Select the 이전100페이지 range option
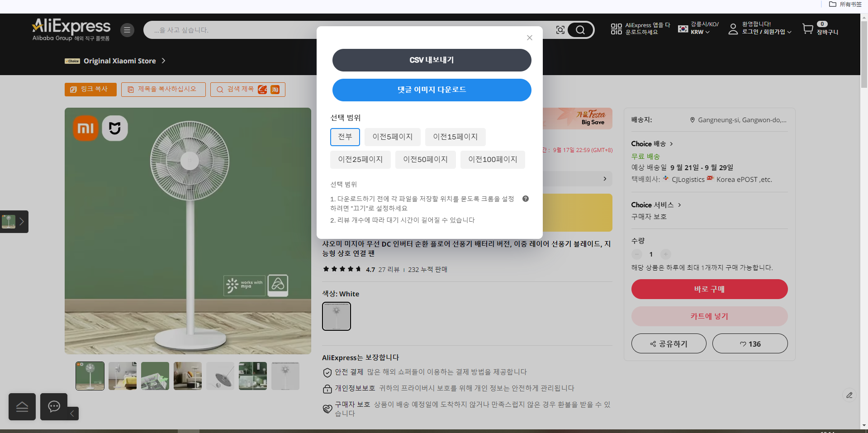Viewport: 868px width, 433px height. point(493,160)
